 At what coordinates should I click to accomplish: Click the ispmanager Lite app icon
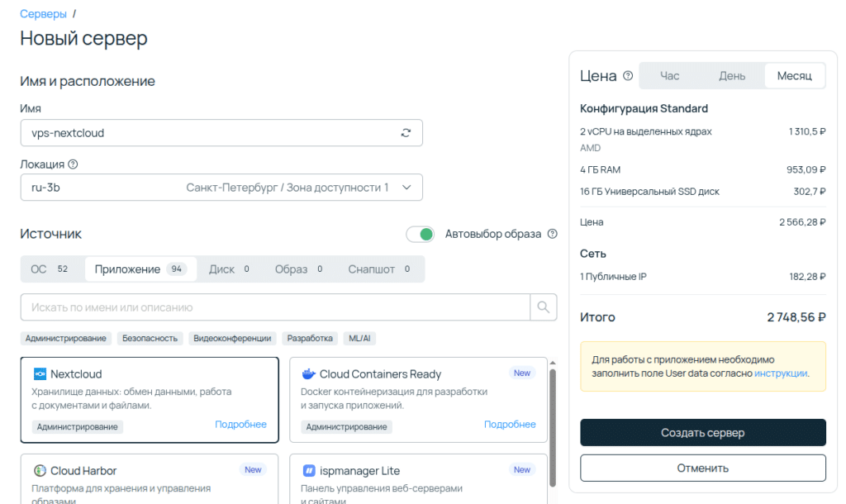pos(309,470)
